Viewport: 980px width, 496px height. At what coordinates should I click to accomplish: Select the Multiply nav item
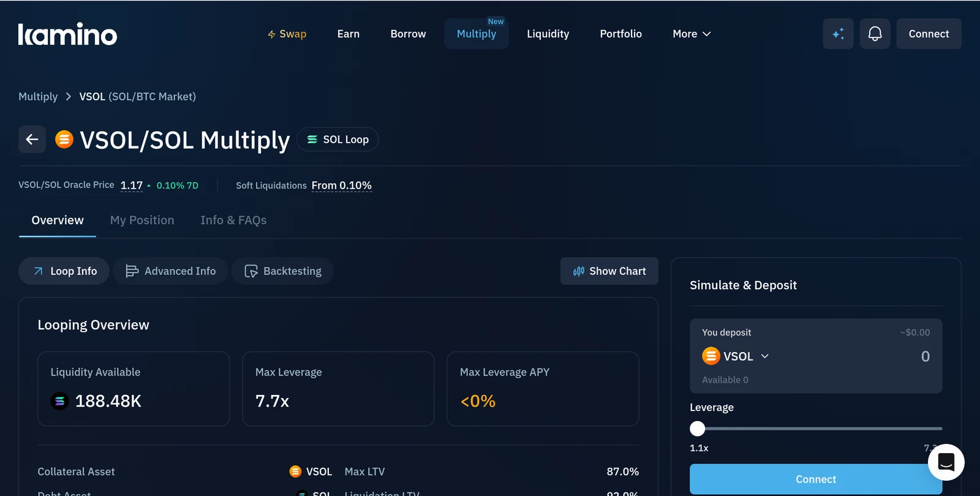coord(477,34)
